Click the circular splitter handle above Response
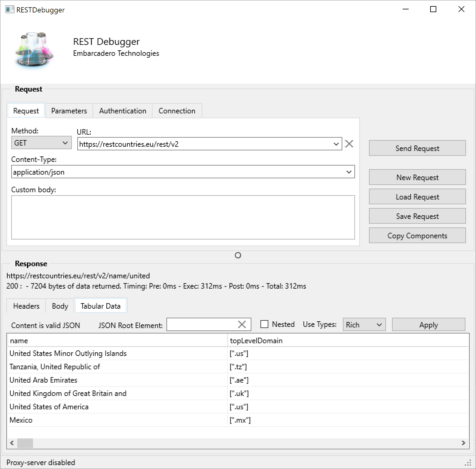Viewport: 476px width, 469px height. (x=238, y=255)
